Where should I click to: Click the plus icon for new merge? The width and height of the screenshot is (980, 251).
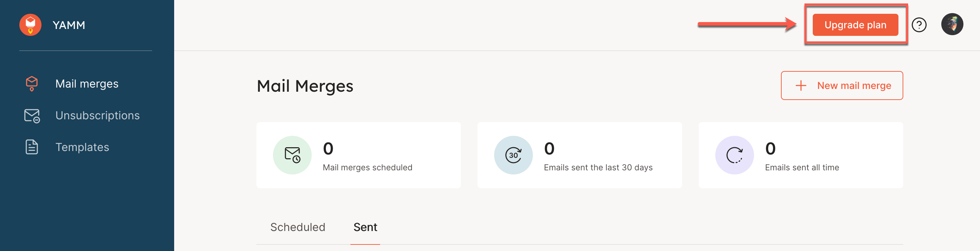[800, 86]
